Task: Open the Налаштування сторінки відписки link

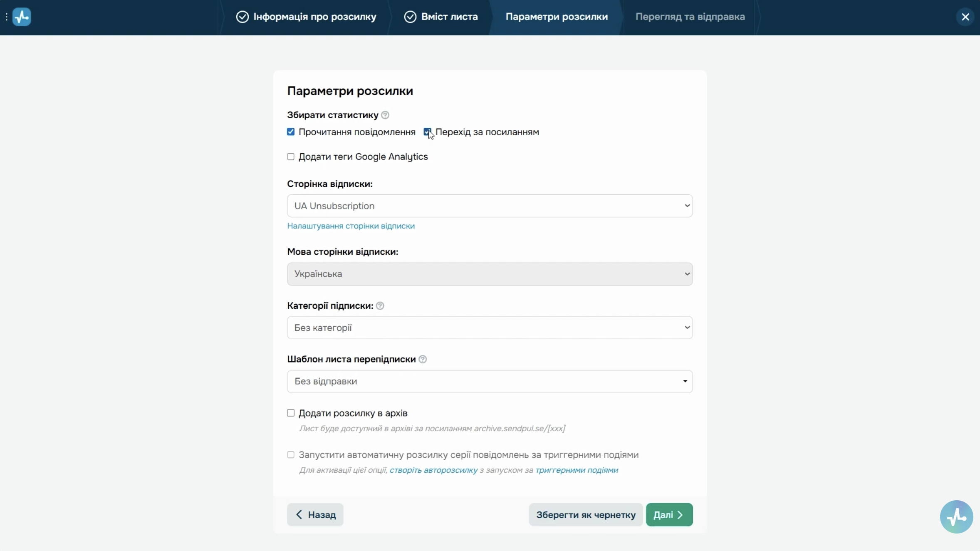Action: pyautogui.click(x=351, y=226)
